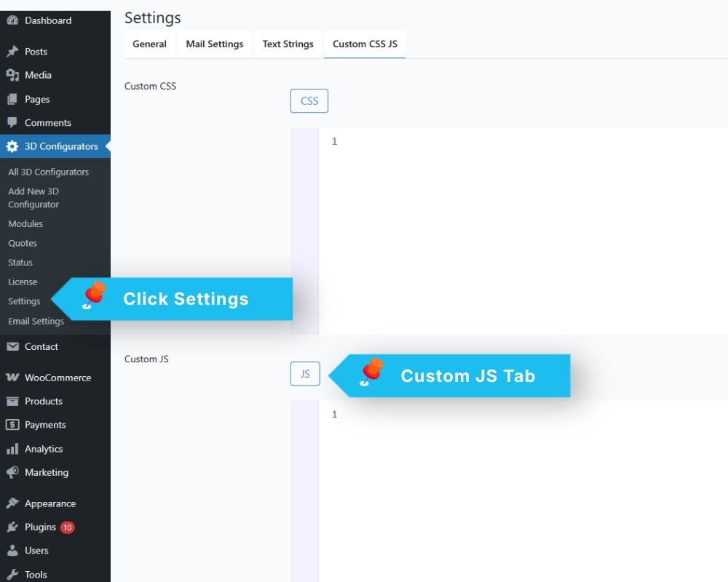Click the Dashboard gauge icon
This screenshot has width=728, height=582.
pyautogui.click(x=12, y=20)
